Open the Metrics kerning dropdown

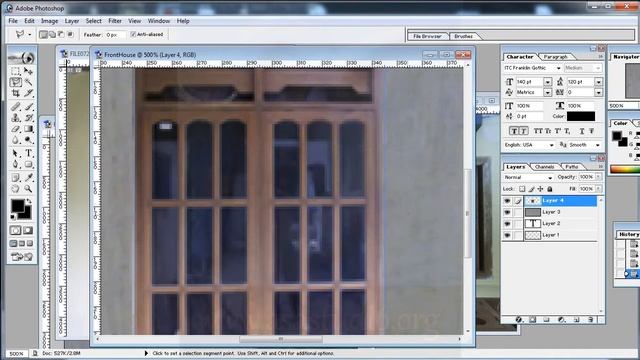(x=548, y=93)
